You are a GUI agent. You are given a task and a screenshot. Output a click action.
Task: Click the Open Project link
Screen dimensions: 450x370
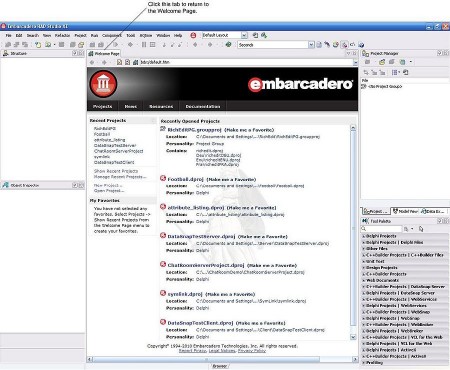click(109, 191)
